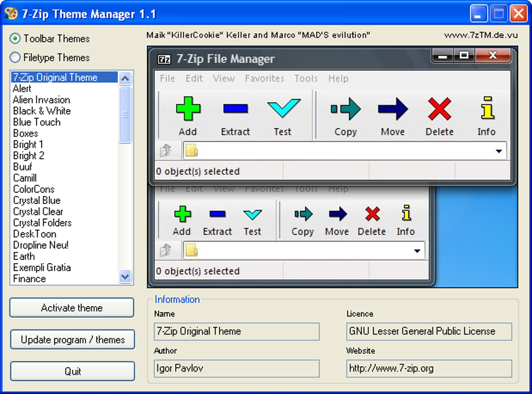Select the Buuf theme
The height and width of the screenshot is (394, 532).
click(x=65, y=167)
